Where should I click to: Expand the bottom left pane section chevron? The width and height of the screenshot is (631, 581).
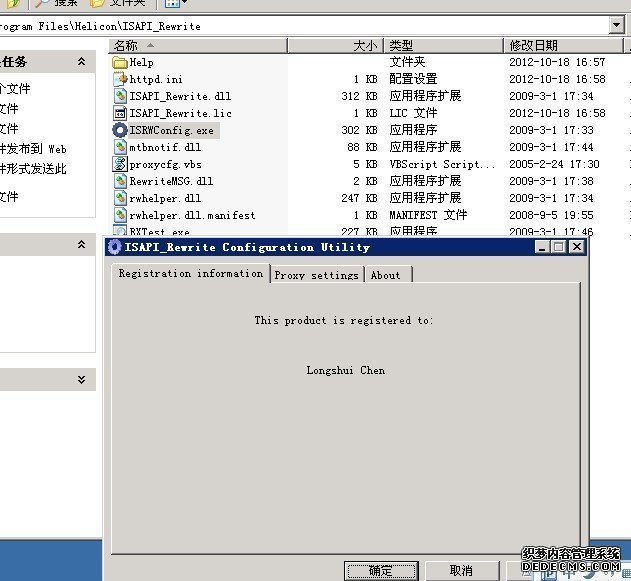[x=81, y=380]
